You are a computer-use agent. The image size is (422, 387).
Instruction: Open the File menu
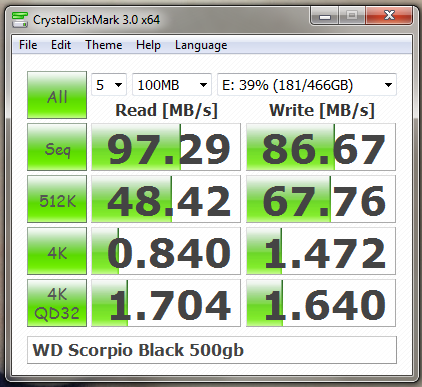pyautogui.click(x=28, y=45)
